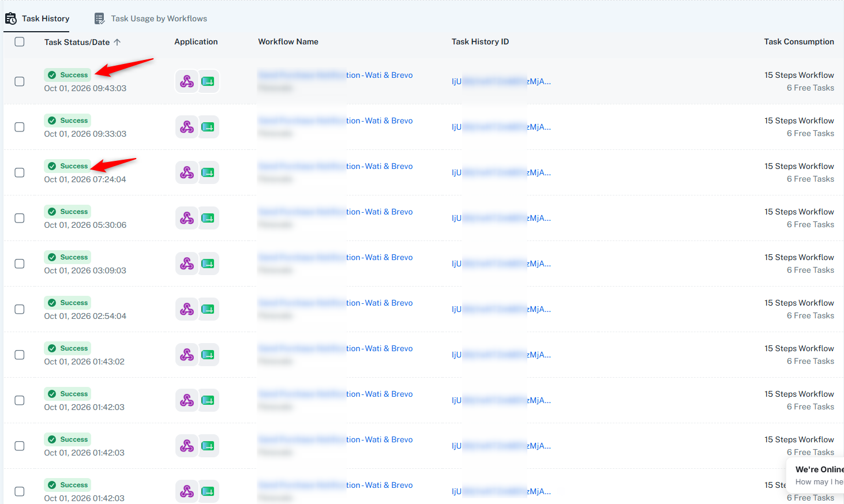This screenshot has width=844, height=504.
Task: Click green application icon in 03:09:03 row
Action: (208, 264)
